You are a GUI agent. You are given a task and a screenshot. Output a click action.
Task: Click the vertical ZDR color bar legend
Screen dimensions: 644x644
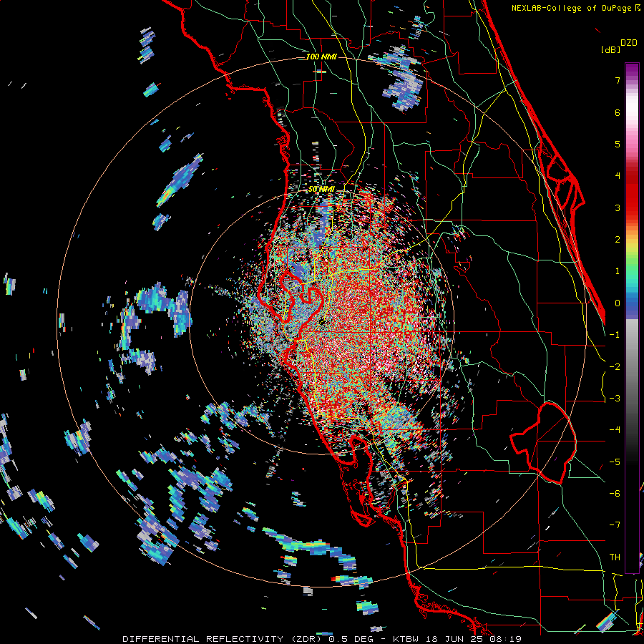pos(632,318)
